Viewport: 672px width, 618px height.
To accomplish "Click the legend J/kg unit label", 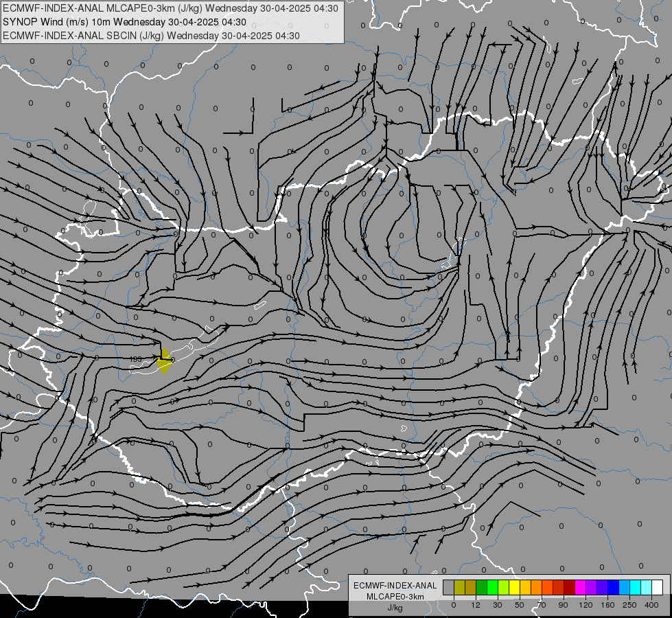I will [395, 608].
